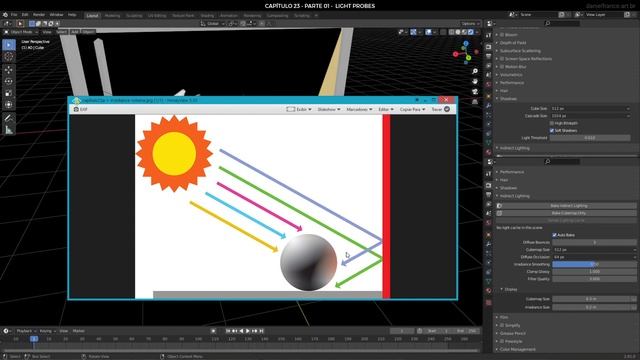The image size is (640, 360).
Task: Switch perspective/orthographic grid icon
Action: [475, 101]
